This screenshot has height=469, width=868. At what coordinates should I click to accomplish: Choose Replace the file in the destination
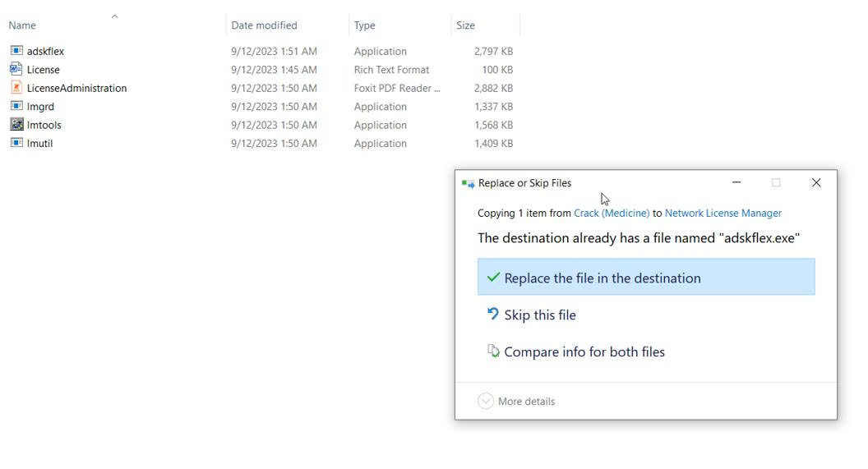point(646,277)
